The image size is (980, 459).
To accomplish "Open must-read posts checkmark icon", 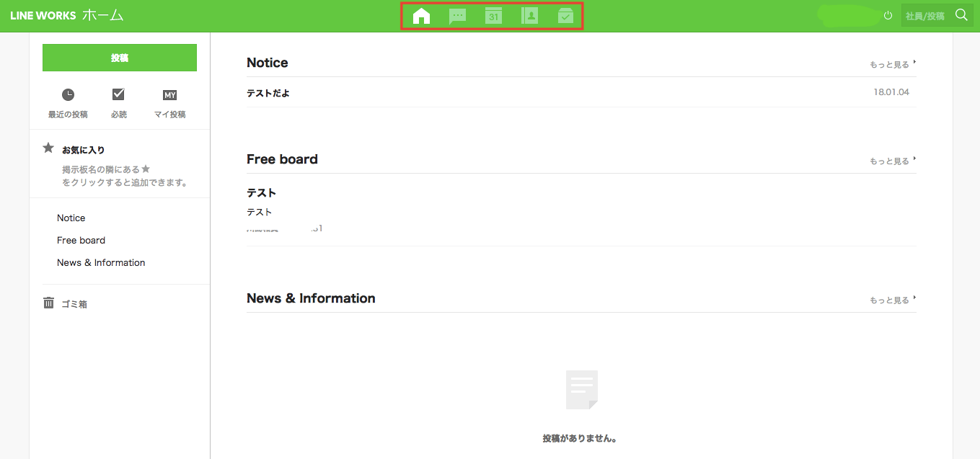I will [119, 95].
